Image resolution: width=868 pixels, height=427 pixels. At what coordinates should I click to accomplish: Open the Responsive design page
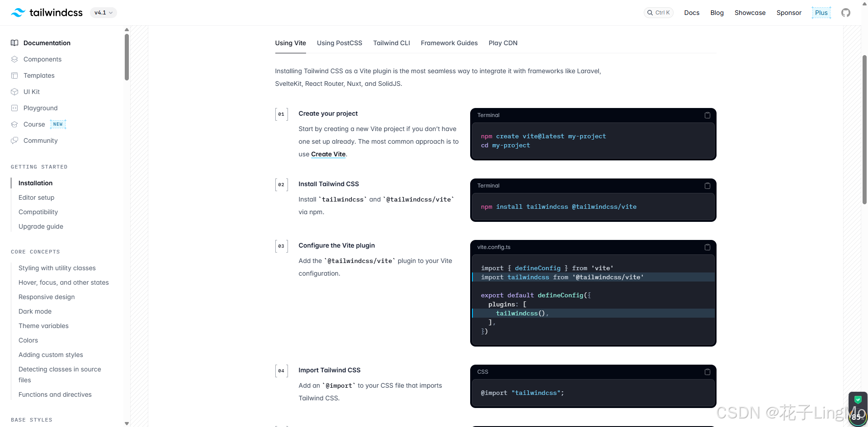click(x=47, y=297)
